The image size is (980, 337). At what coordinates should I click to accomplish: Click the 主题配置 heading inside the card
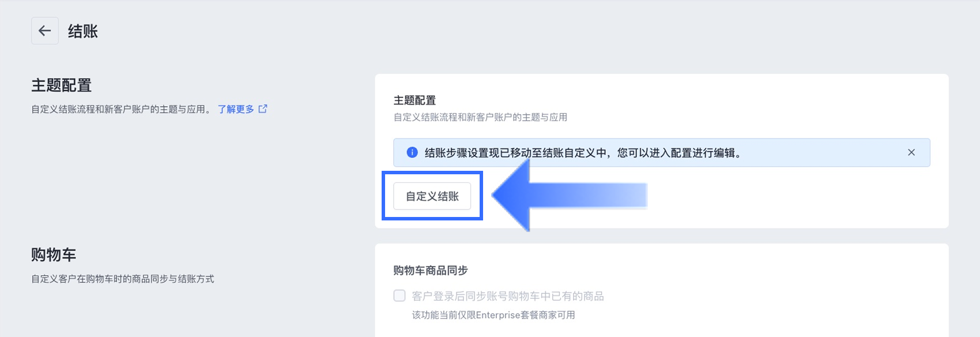414,100
